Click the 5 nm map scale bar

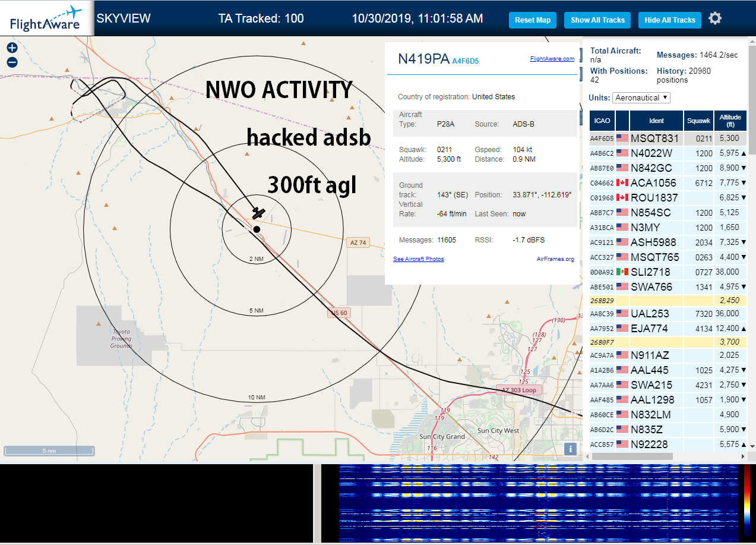pyautogui.click(x=49, y=451)
